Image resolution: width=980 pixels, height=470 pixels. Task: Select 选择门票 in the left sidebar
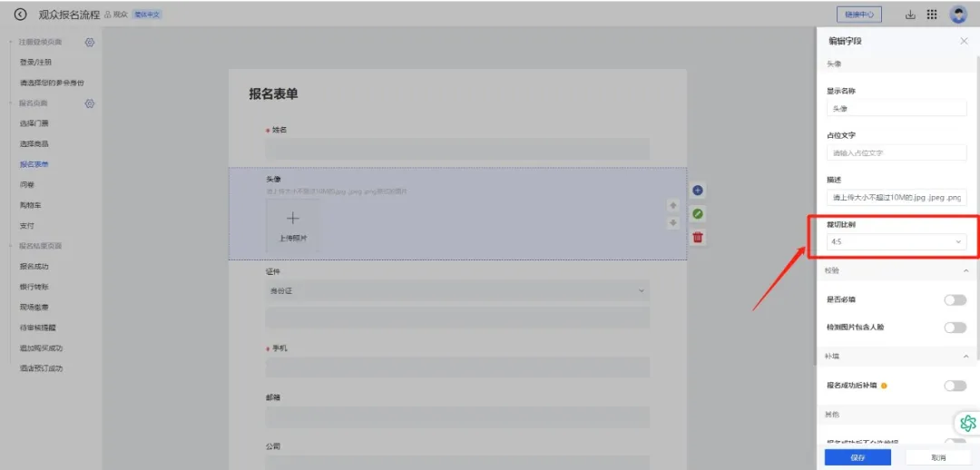pos(34,123)
